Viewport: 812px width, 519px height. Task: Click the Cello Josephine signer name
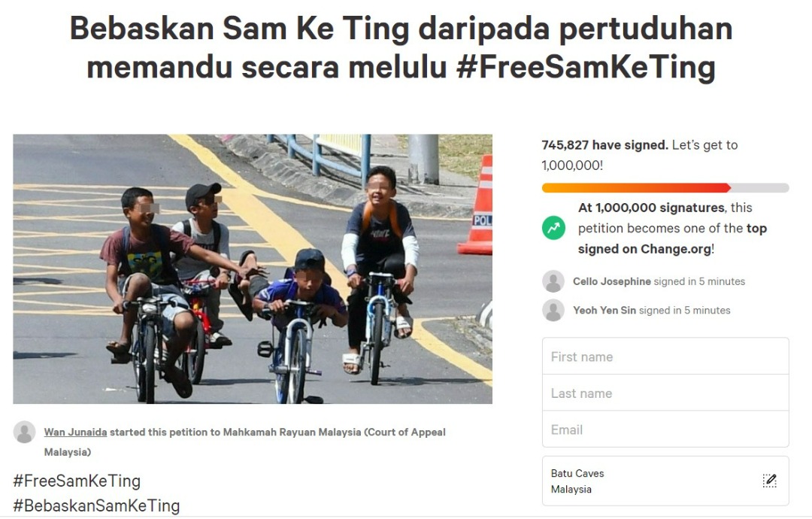point(611,281)
